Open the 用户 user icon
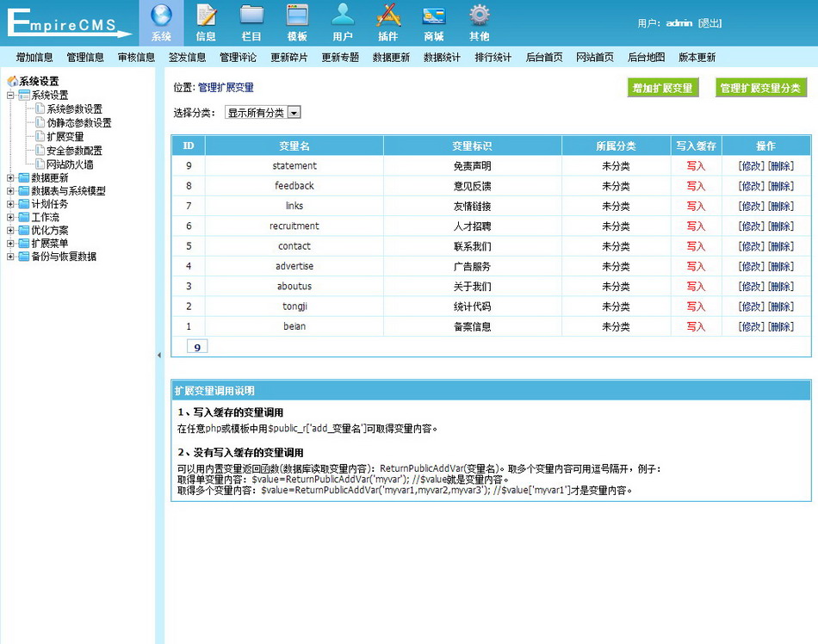 [343, 15]
